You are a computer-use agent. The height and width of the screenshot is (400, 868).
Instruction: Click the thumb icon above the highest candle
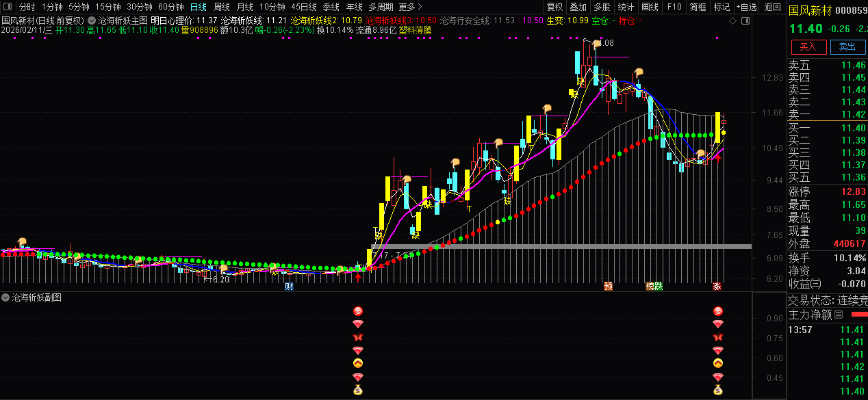tap(596, 44)
